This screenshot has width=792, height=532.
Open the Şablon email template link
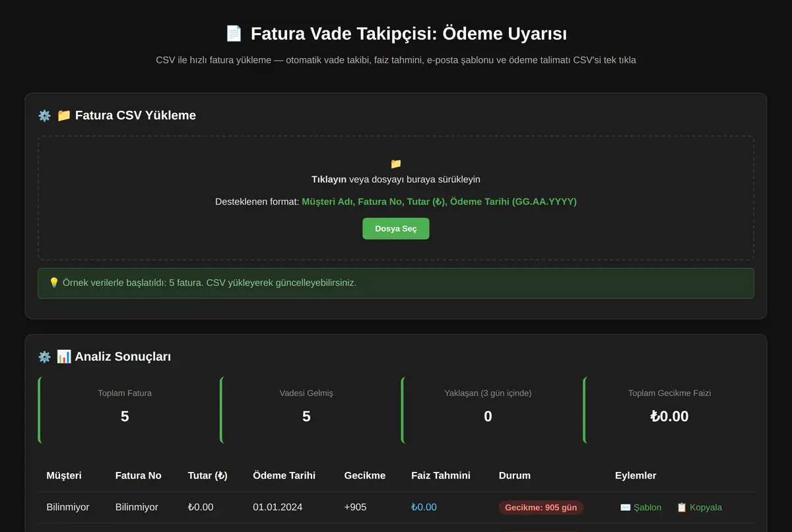(641, 507)
